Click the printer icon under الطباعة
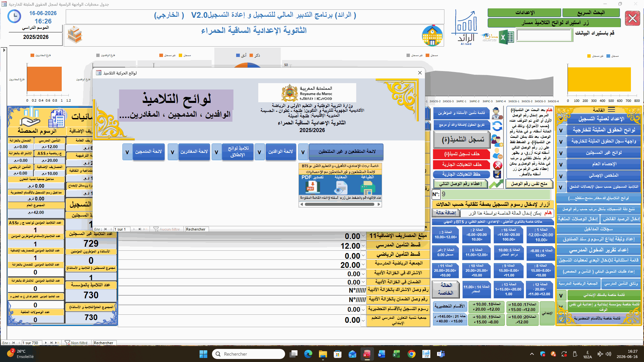The height and width of the screenshot is (362, 644). pos(368,188)
